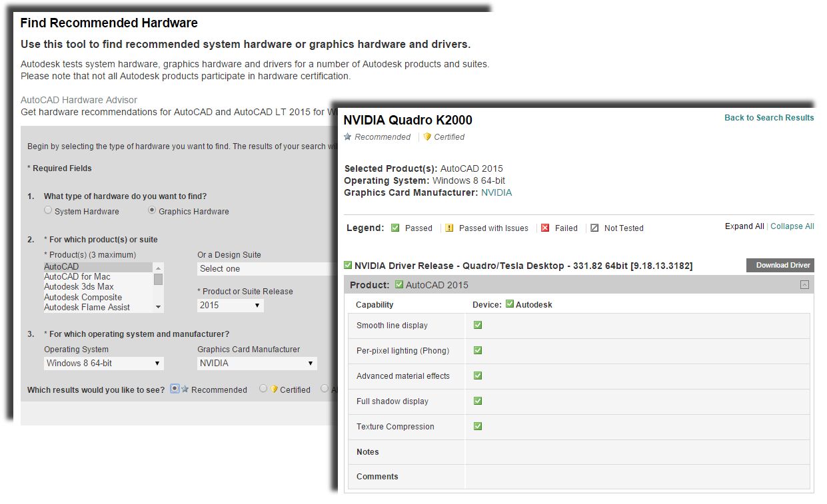Click the Find Recommended Hardware heading
827x504 pixels.
click(109, 23)
